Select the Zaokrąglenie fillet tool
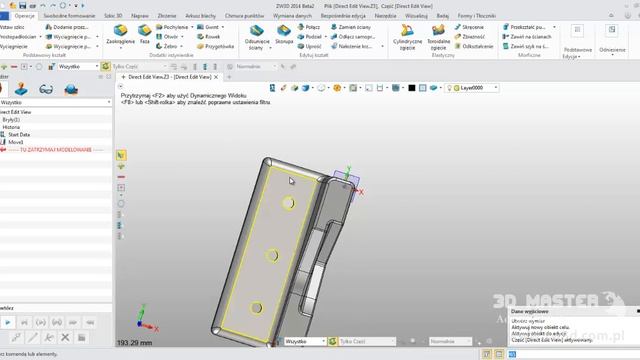Viewport: 640px width, 360px height. 120,35
